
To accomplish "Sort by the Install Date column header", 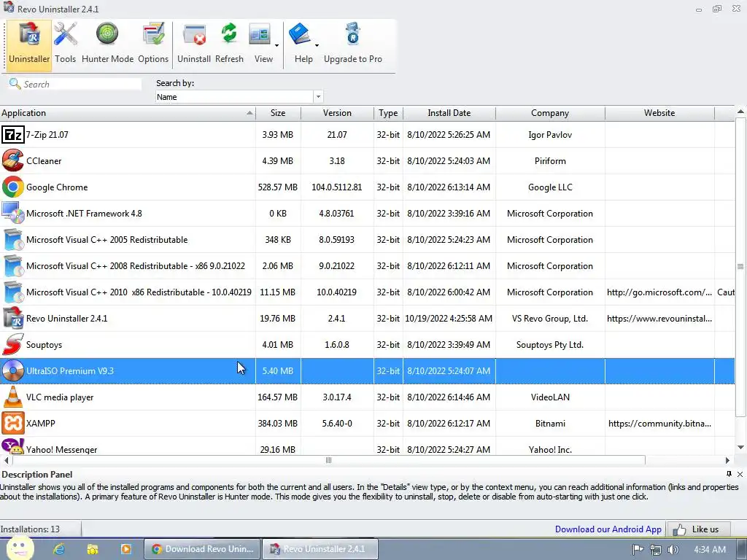I will pyautogui.click(x=449, y=113).
